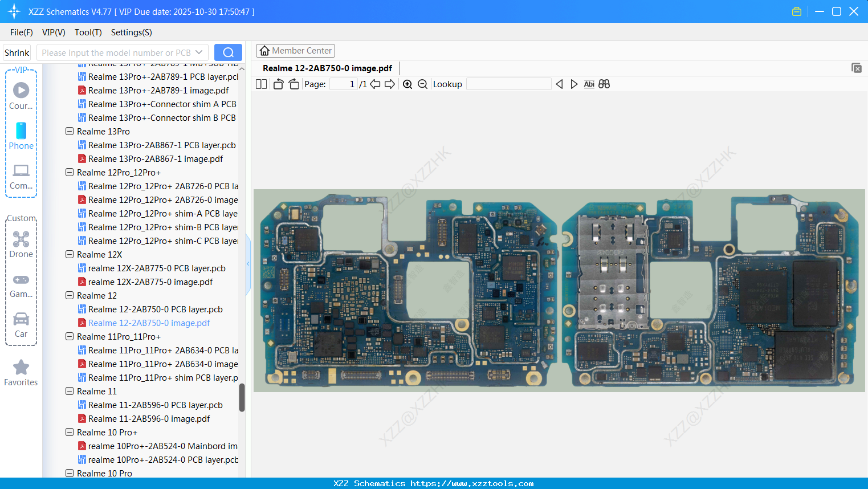This screenshot has height=489, width=868.
Task: Collapse the Realme 10 Pro folder
Action: (70, 474)
